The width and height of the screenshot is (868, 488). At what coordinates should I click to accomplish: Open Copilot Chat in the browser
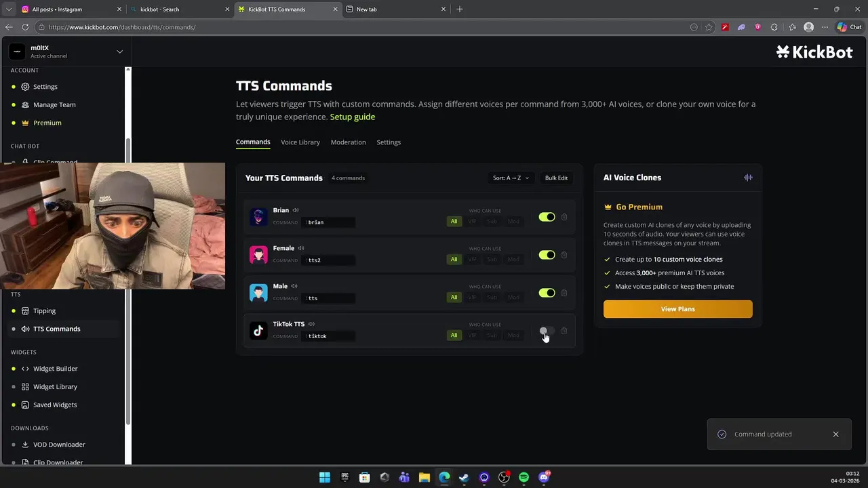coord(849,27)
